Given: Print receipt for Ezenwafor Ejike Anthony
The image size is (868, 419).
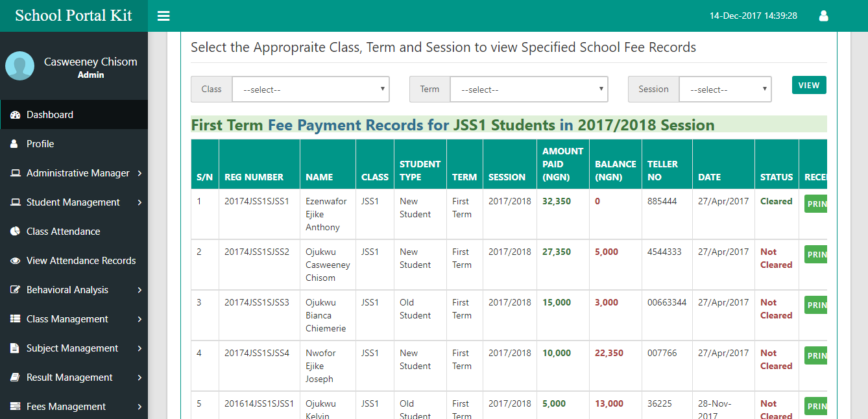Looking at the screenshot, I should pos(816,204).
